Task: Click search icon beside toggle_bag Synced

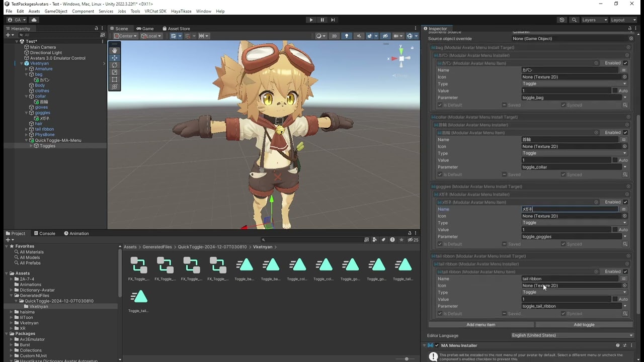Action: pos(625,105)
